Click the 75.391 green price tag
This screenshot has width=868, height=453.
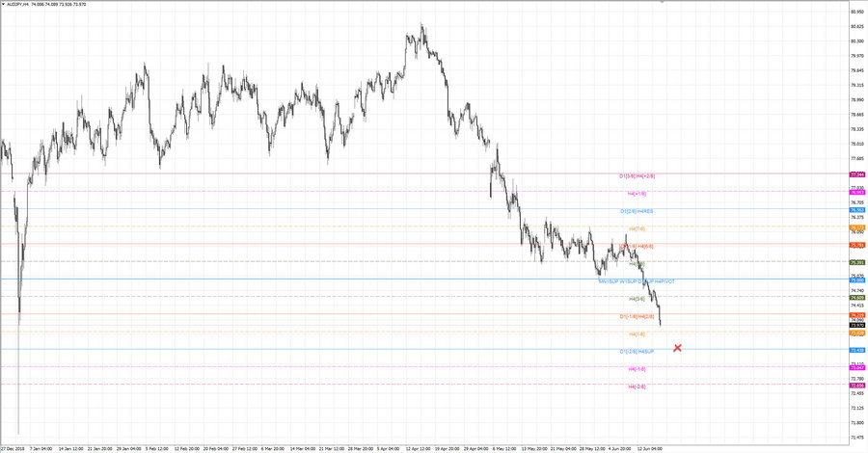point(857,263)
